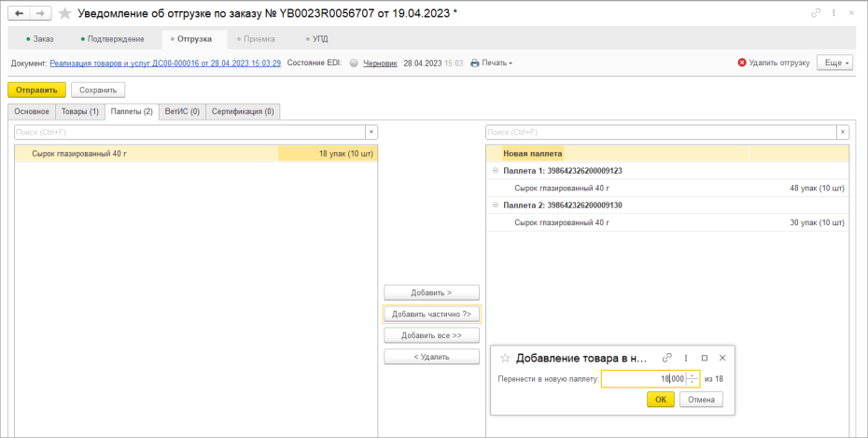Open the Товары (1) tab
This screenshot has width=868, height=438.
80,111
